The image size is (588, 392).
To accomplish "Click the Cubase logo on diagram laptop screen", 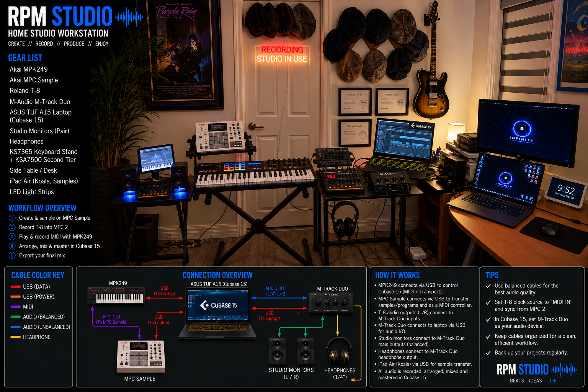I will point(218,305).
